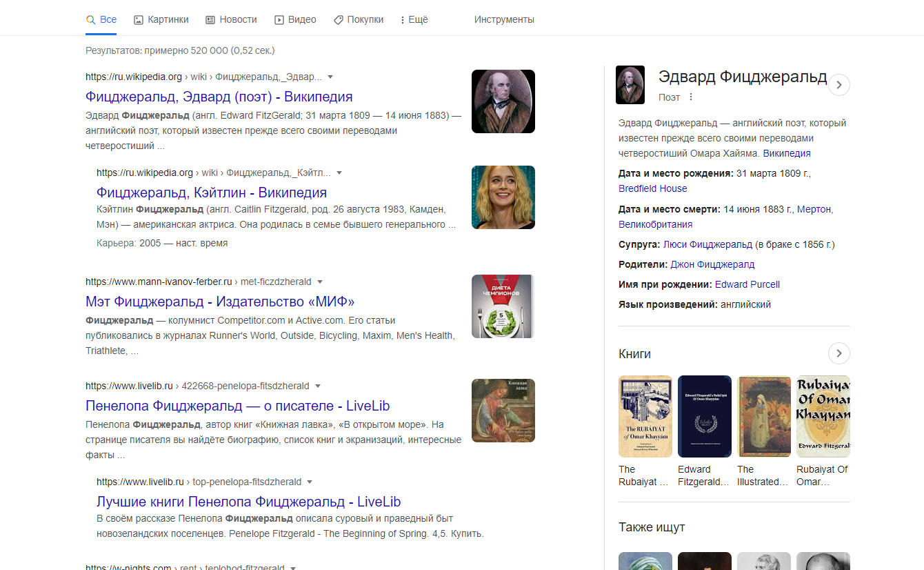This screenshot has width=924, height=570.
Task: Click Caitlin Fitzgerald photo thumbnail
Action: coord(503,197)
